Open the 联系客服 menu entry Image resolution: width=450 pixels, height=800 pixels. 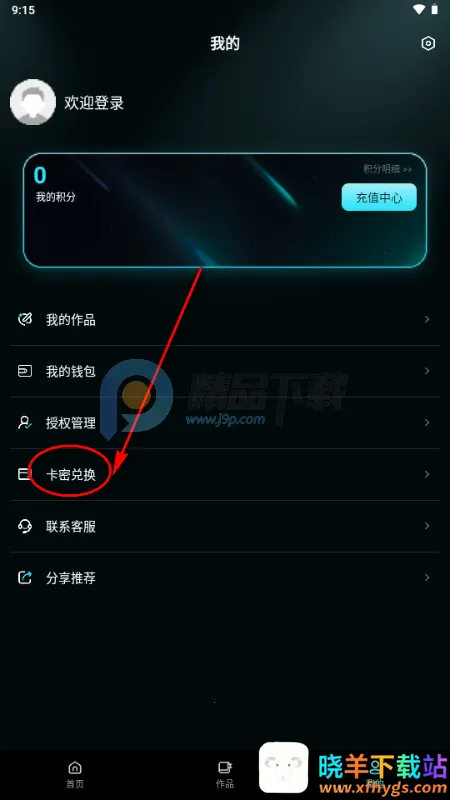pyautogui.click(x=225, y=526)
